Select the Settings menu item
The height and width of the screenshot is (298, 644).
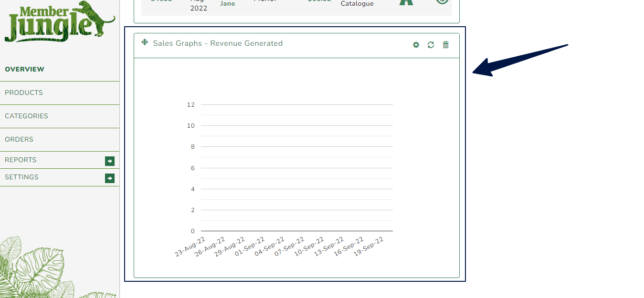coord(21,177)
